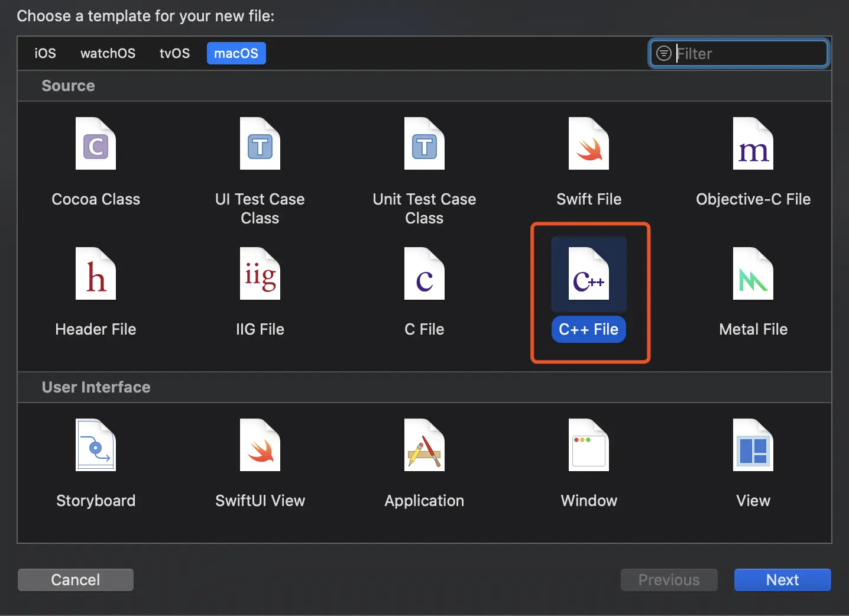Click the 'Window' label
849x616 pixels.
(x=589, y=501)
